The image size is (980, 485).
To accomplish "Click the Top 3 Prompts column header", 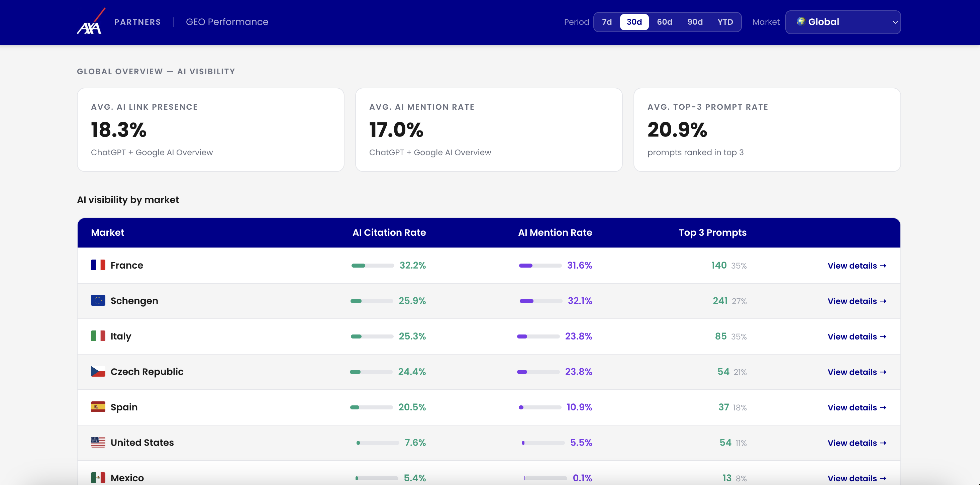I will click(x=712, y=232).
